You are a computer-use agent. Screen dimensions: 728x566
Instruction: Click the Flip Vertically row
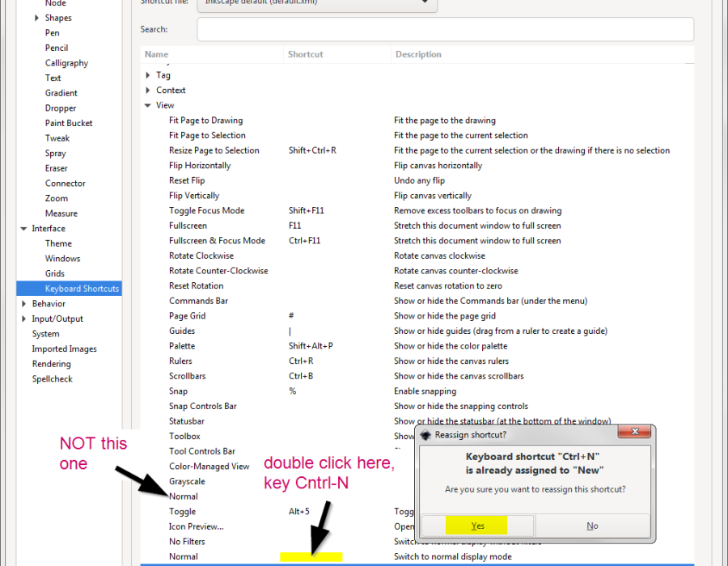pos(417,196)
